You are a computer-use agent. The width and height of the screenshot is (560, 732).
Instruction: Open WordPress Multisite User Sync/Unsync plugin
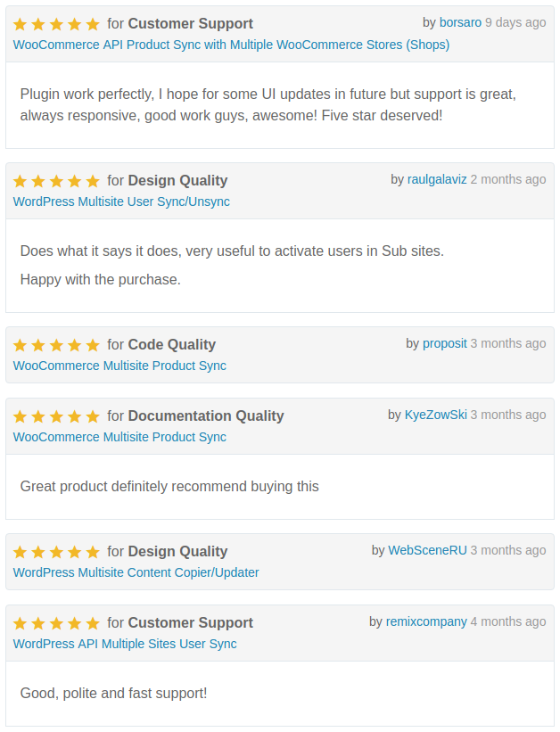(121, 202)
